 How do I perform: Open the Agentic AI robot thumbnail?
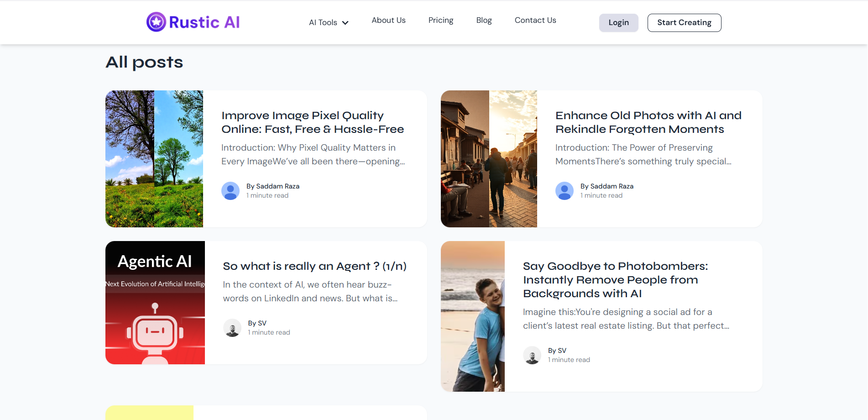155,303
